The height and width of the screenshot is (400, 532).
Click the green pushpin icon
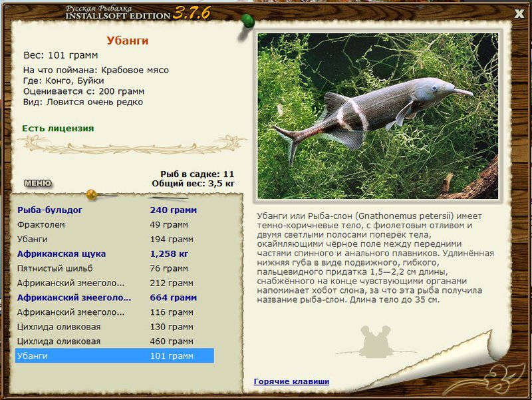247,23
